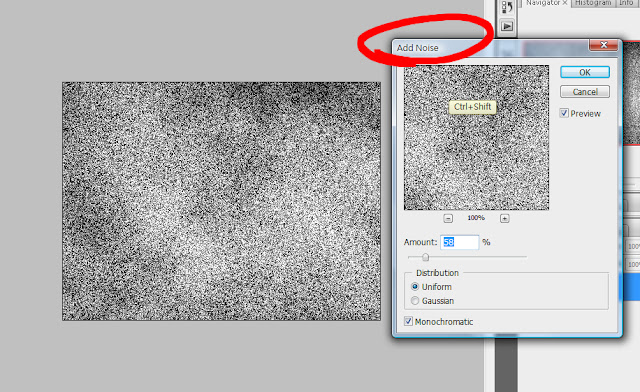Click the 100% preview zoom value
This screenshot has width=640, height=392.
click(476, 218)
